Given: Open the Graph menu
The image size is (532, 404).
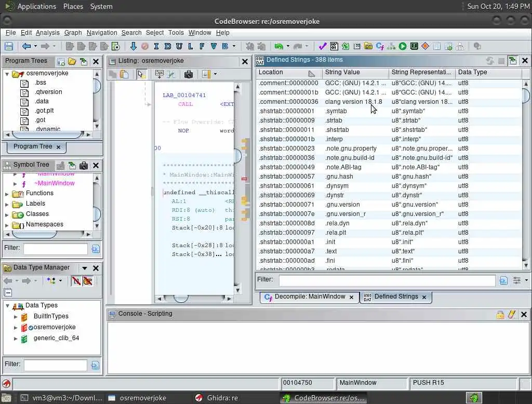Looking at the screenshot, I should pyautogui.click(x=73, y=33).
